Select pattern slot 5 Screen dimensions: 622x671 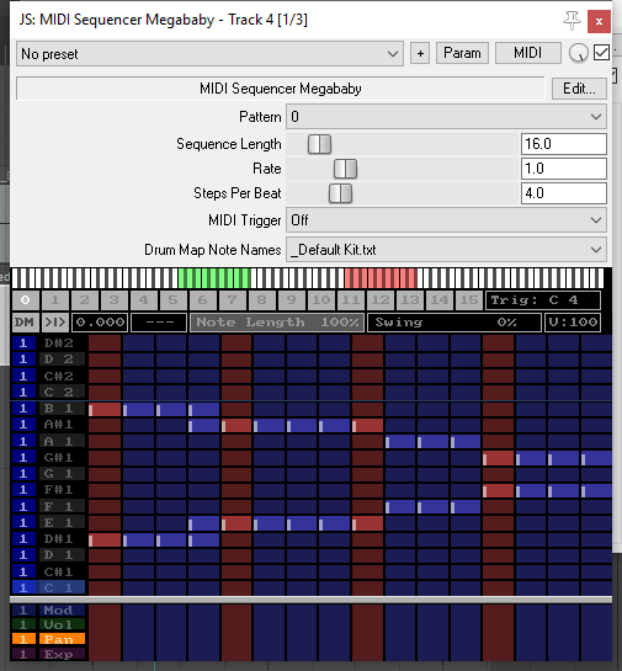coord(173,300)
